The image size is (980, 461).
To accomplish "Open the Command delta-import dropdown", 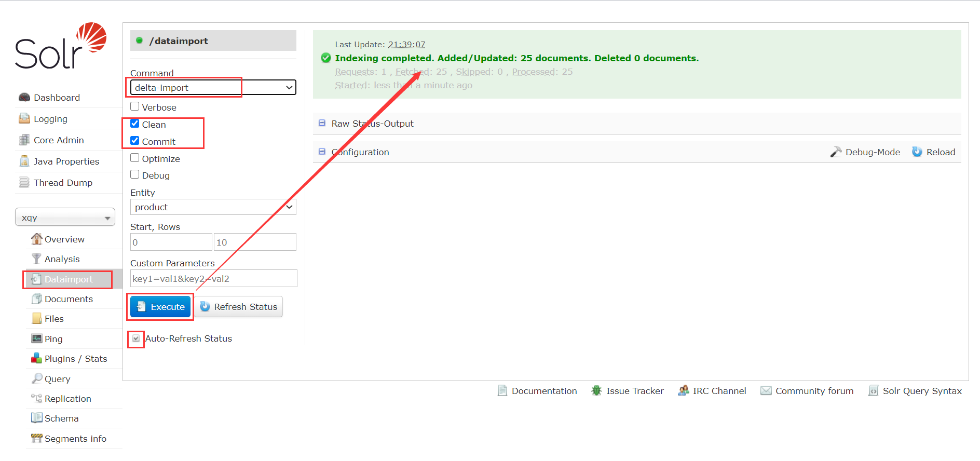I will tap(213, 87).
